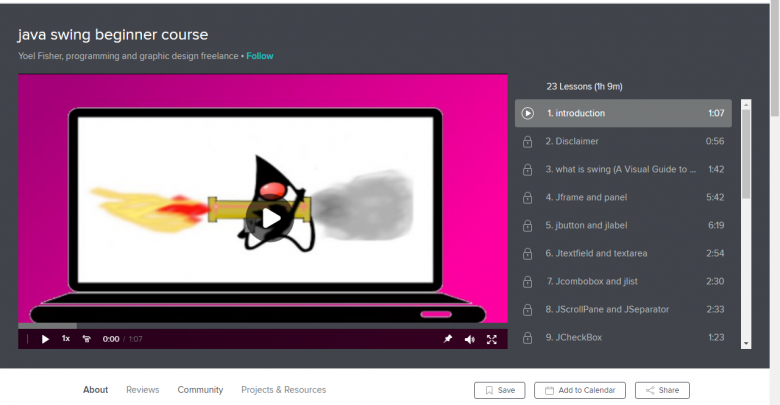Click the 0:00 elapsed time in player
The image size is (780, 405).
click(x=111, y=339)
